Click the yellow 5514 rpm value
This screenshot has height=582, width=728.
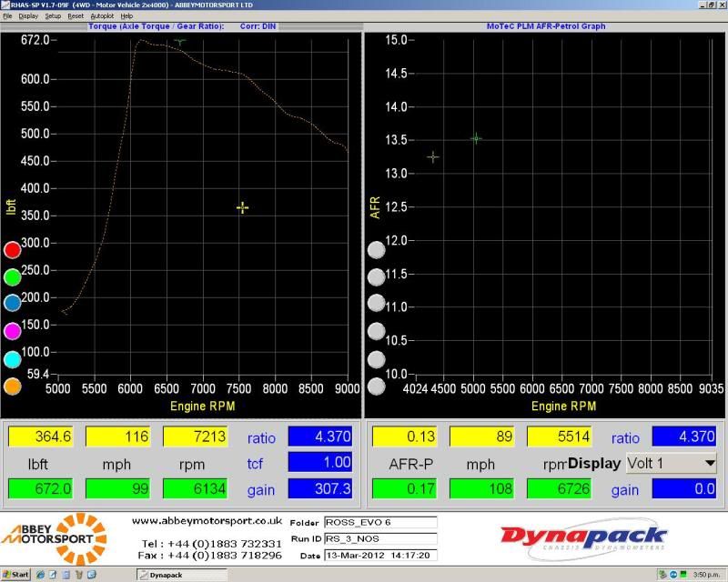pos(559,436)
